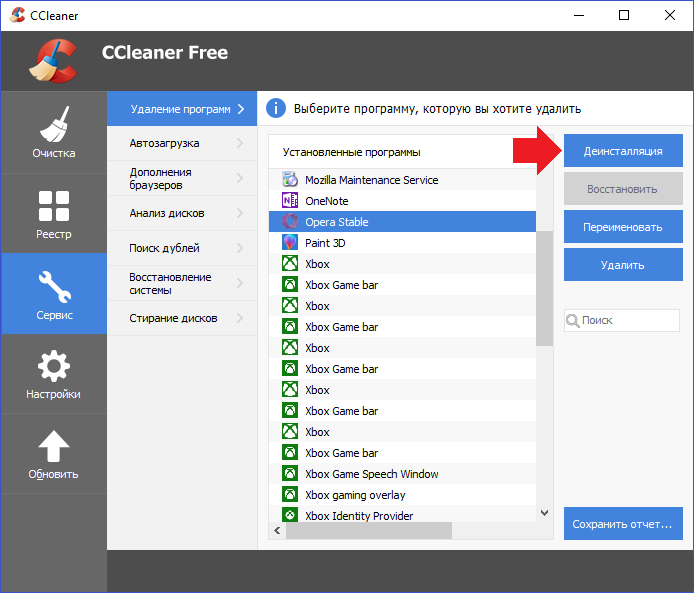Open the Реестр registry section
694x593 pixels.
point(54,213)
